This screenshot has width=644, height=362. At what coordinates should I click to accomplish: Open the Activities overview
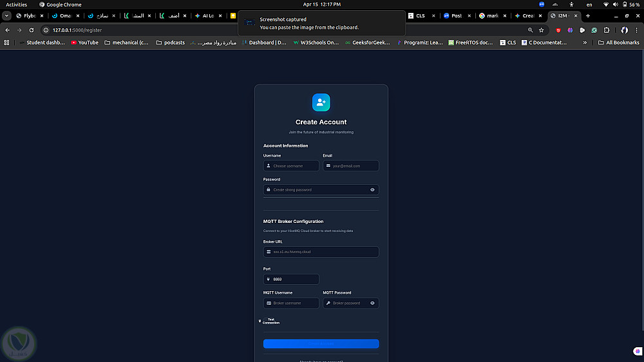click(x=17, y=5)
